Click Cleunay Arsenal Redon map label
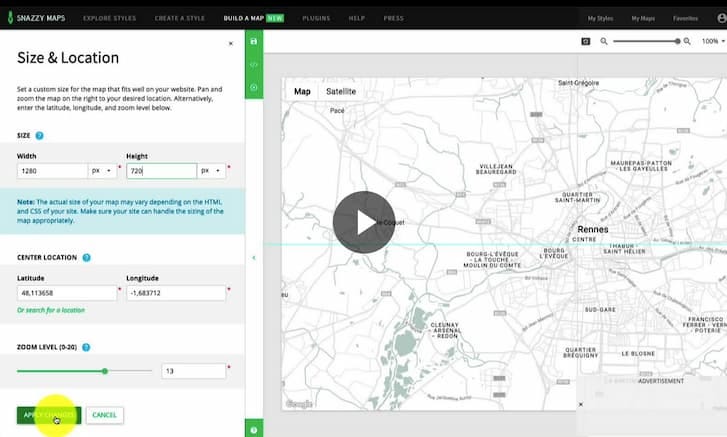 (x=445, y=330)
